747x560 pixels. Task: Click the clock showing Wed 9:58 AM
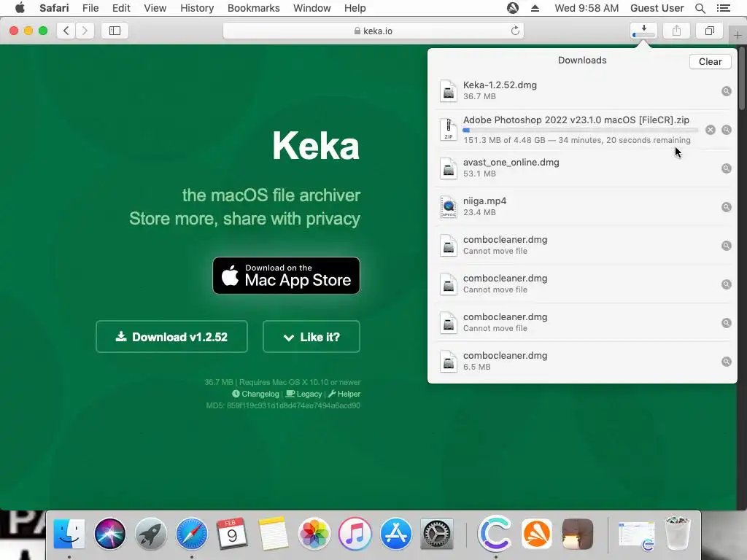(587, 8)
